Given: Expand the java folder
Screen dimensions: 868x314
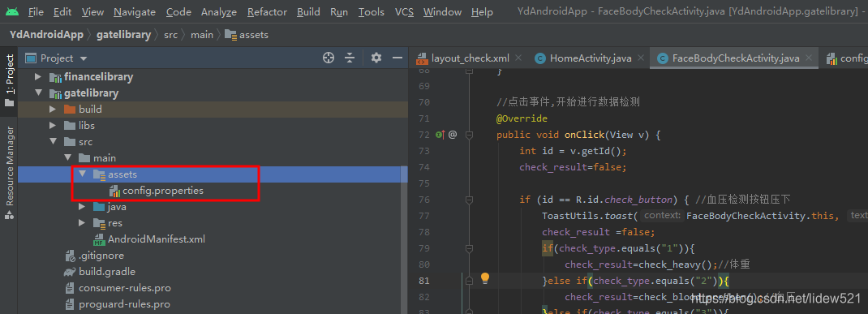Looking at the screenshot, I should pyautogui.click(x=83, y=207).
